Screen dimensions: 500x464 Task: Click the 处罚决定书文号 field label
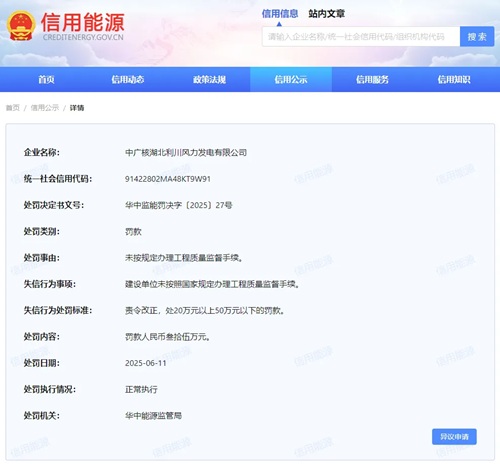point(54,205)
